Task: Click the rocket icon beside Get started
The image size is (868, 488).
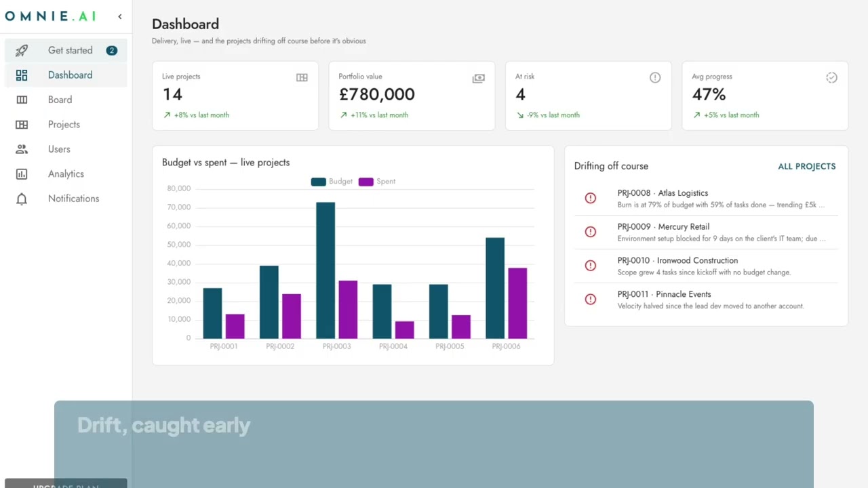Action: (22, 50)
